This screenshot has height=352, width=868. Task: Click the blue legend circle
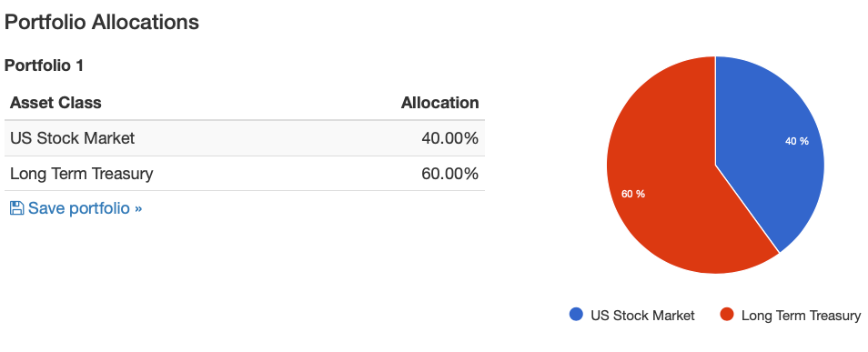tap(576, 315)
